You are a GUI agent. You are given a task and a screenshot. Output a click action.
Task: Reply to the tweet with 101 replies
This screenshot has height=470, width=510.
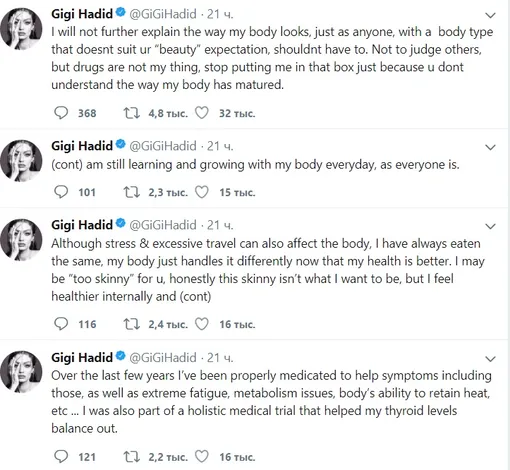pos(61,192)
